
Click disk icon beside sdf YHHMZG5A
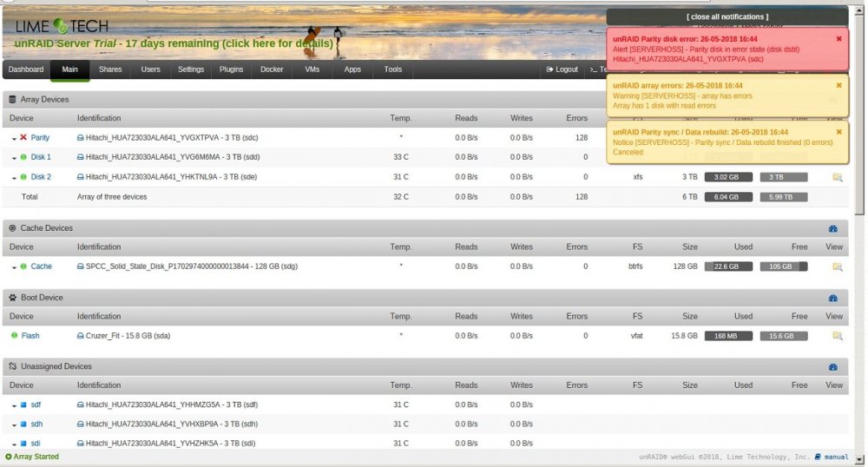[80, 405]
